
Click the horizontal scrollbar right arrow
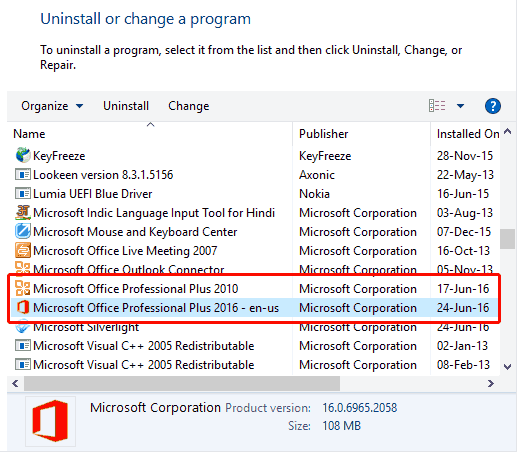(491, 383)
